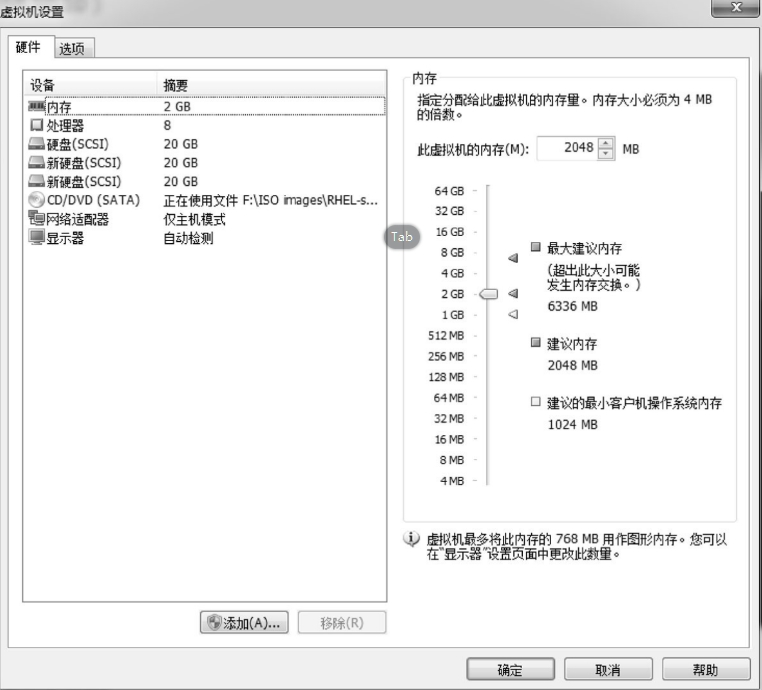The width and height of the screenshot is (762, 690).
Task: Open the 硬件 tab
Action: click(x=29, y=48)
